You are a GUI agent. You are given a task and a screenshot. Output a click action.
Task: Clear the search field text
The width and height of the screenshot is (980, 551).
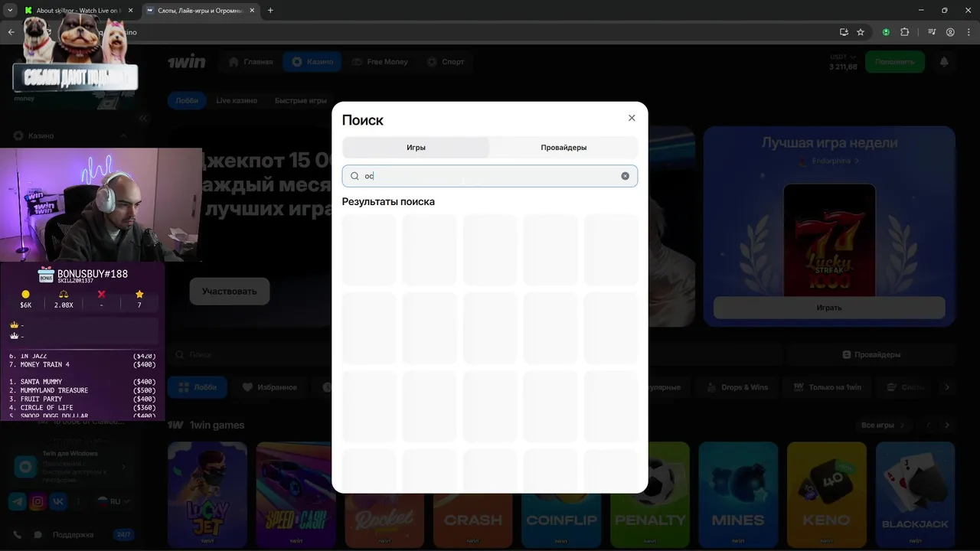pyautogui.click(x=626, y=176)
